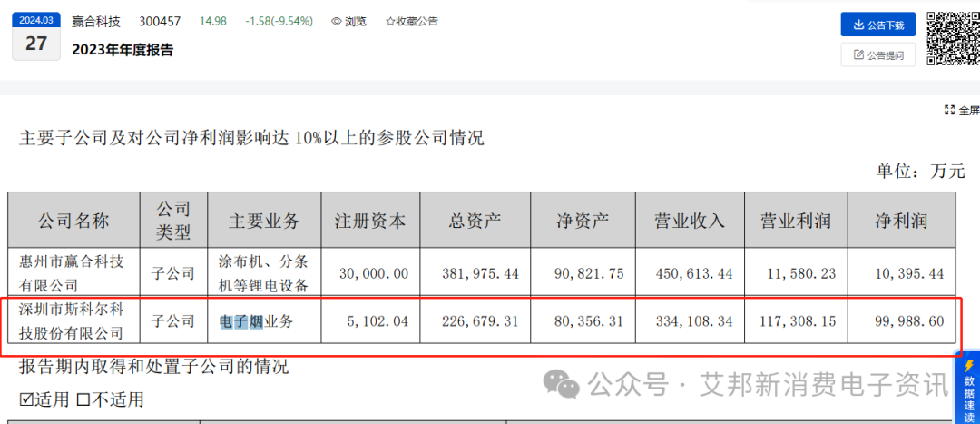
Task: Click the cell 涂布机、分条机等锂电设备
Action: [x=264, y=273]
